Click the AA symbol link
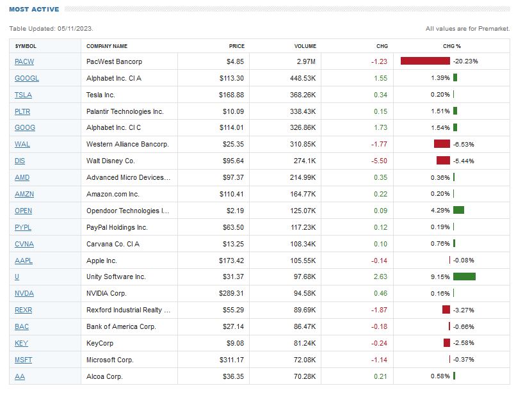The width and height of the screenshot is (532, 393). (x=20, y=376)
